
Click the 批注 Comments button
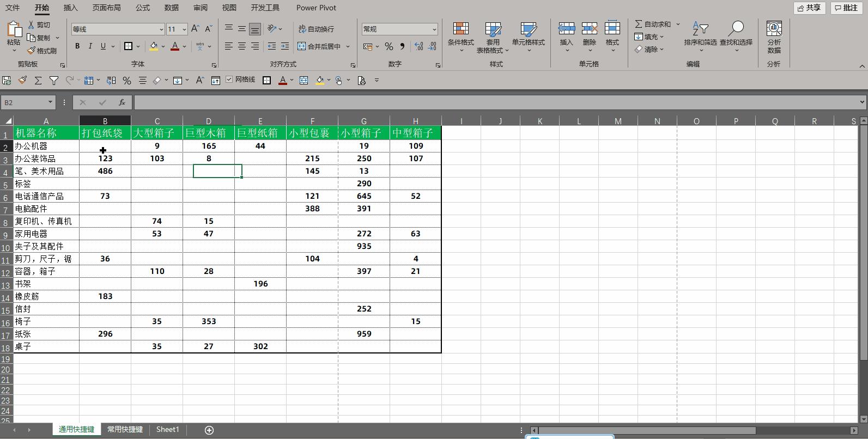pos(847,8)
